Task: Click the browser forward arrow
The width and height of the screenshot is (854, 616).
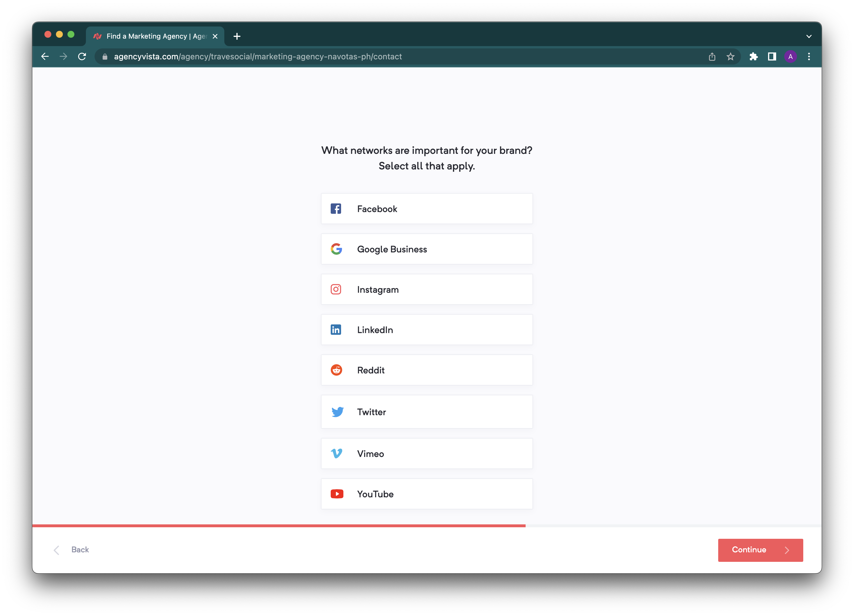Action: click(63, 56)
